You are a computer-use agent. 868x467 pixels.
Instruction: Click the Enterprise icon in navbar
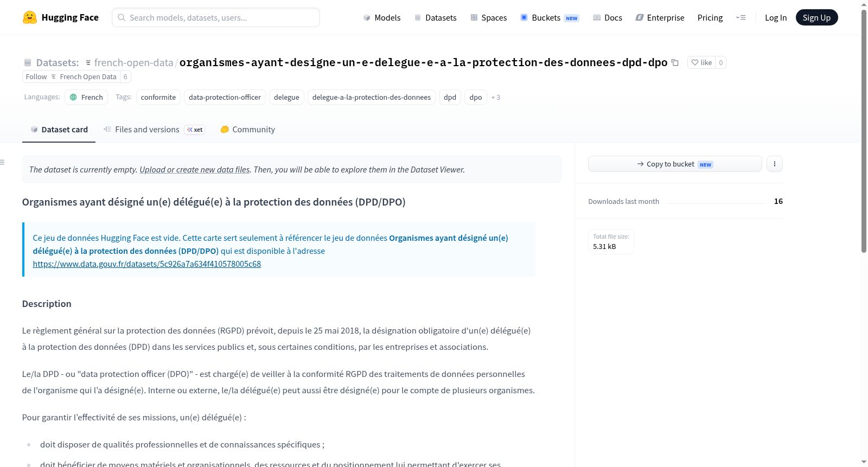click(x=640, y=18)
